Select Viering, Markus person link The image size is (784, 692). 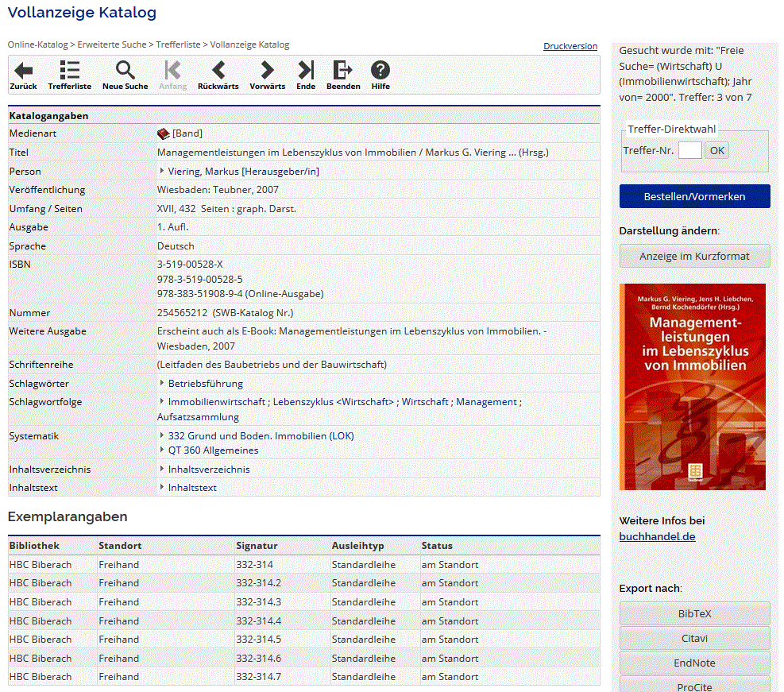[243, 171]
